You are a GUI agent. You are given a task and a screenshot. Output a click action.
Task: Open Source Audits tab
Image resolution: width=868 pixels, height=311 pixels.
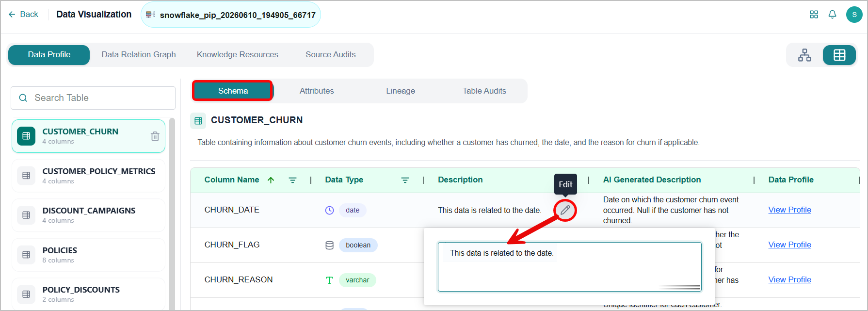point(331,55)
